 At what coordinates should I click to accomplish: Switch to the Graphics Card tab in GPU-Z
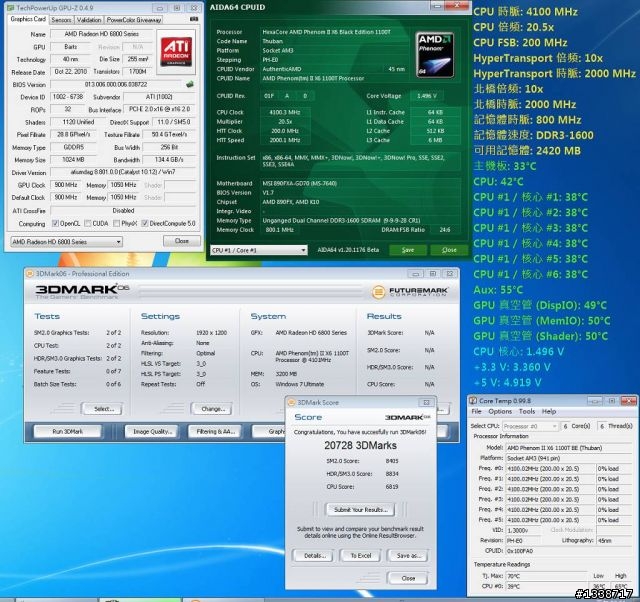pos(28,19)
